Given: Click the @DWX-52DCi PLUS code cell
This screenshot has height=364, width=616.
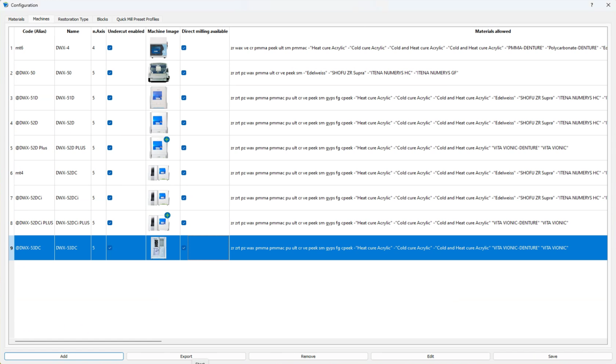Looking at the screenshot, I should click(34, 223).
